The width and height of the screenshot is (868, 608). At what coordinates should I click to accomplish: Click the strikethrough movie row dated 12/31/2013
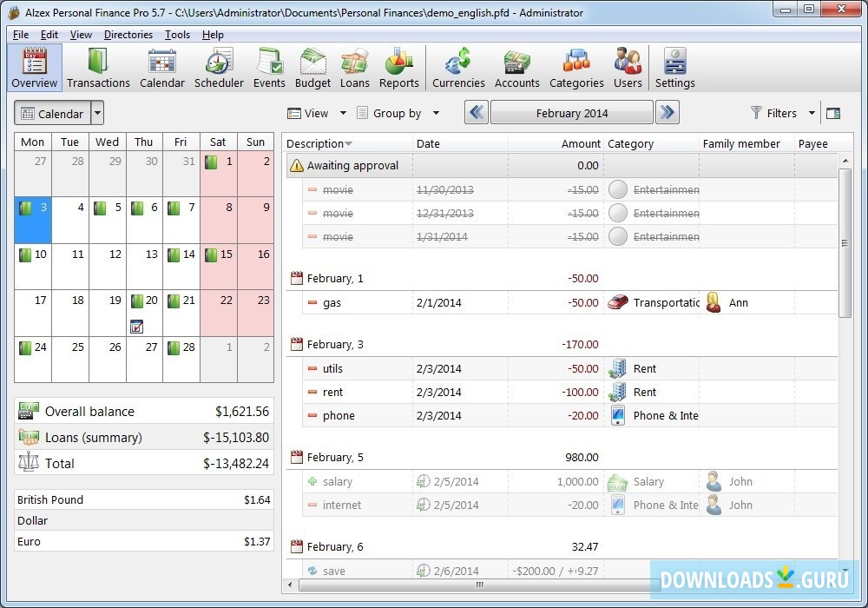570,213
